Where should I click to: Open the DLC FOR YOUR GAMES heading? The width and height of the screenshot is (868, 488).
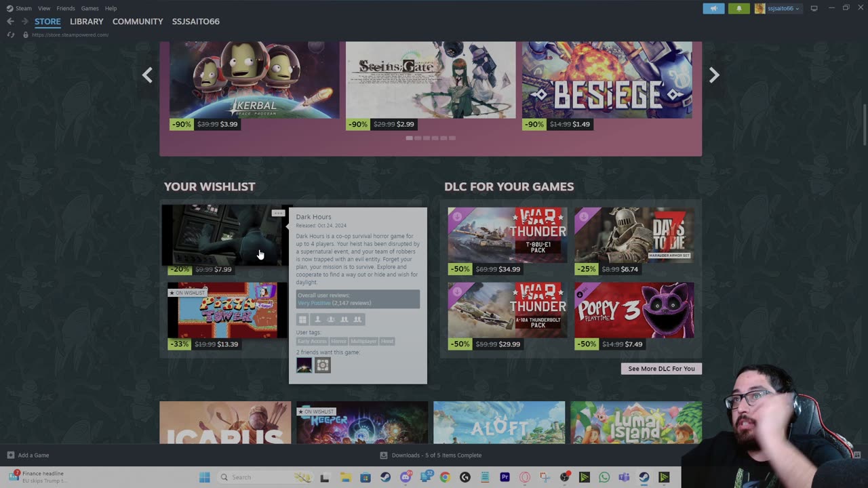(x=509, y=186)
